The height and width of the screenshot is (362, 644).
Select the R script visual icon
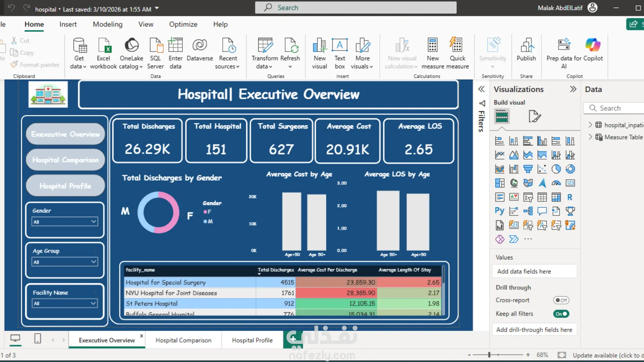pyautogui.click(x=570, y=197)
